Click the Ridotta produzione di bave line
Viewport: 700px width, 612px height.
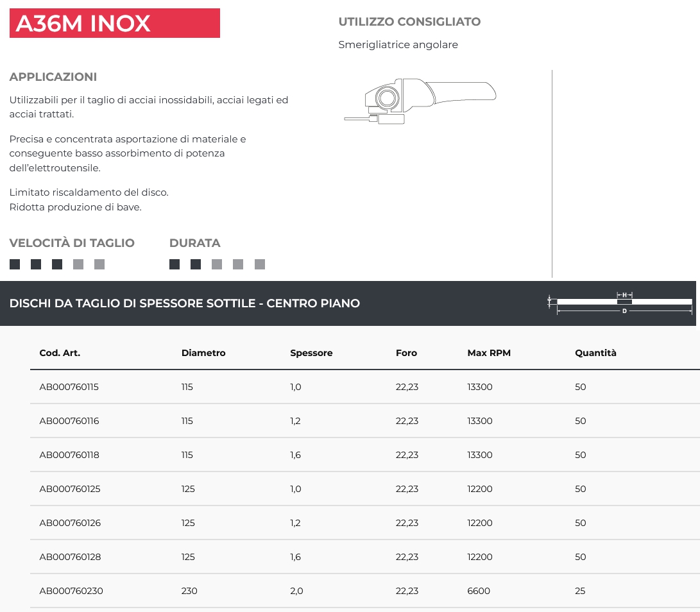(x=76, y=207)
